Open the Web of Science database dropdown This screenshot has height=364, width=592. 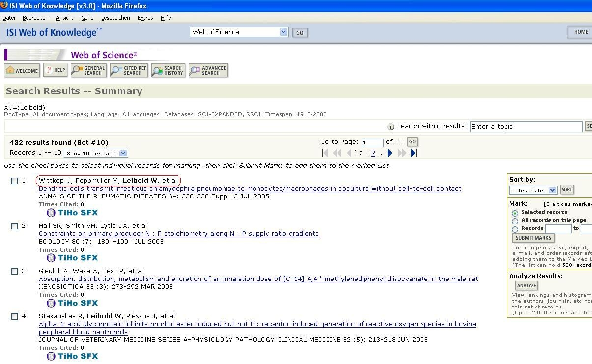click(x=239, y=32)
